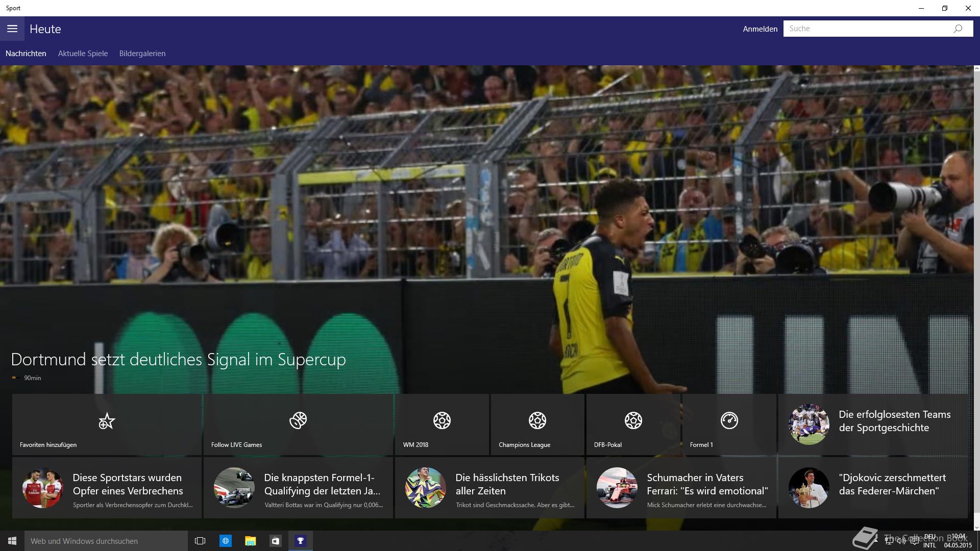Click the Formel-1 race car thumbnail
The width and height of the screenshot is (980, 551).
(234, 488)
